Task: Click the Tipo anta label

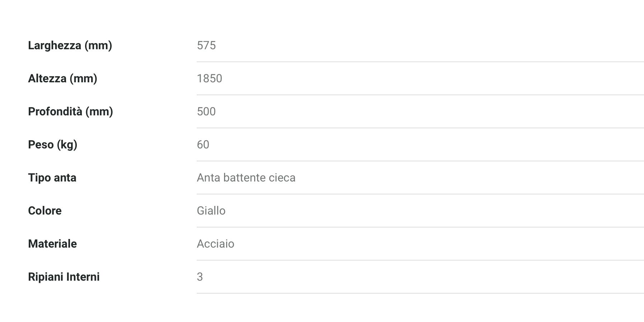Action: 52,178
